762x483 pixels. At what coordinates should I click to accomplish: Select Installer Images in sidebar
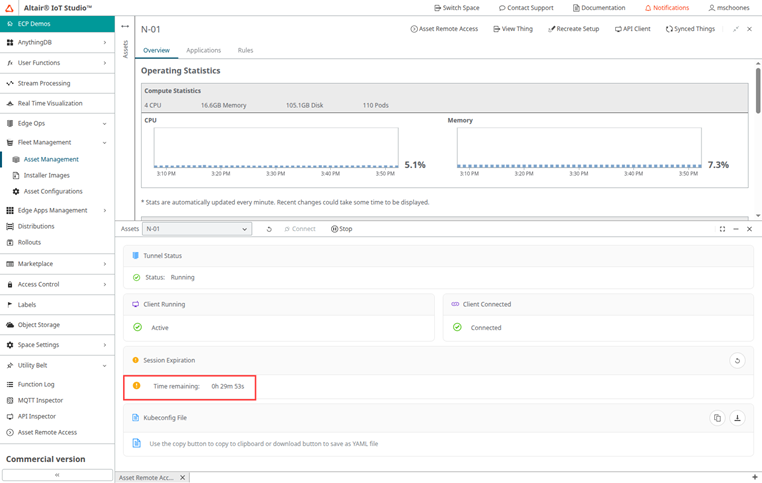pyautogui.click(x=46, y=175)
